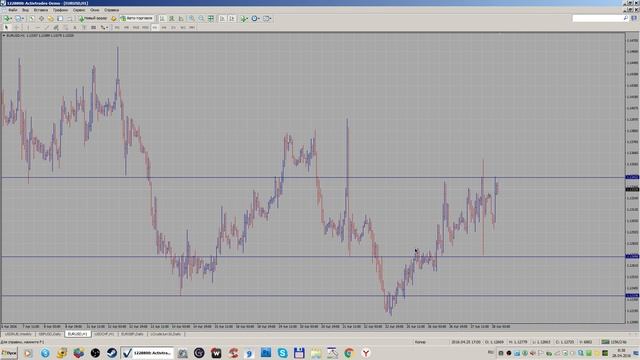Switch to the USDCHF H1 chart tab
This screenshot has height=360, width=640.
tap(104, 334)
